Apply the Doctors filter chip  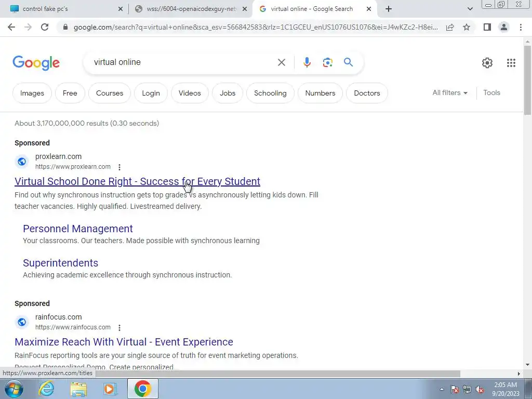coord(367,93)
